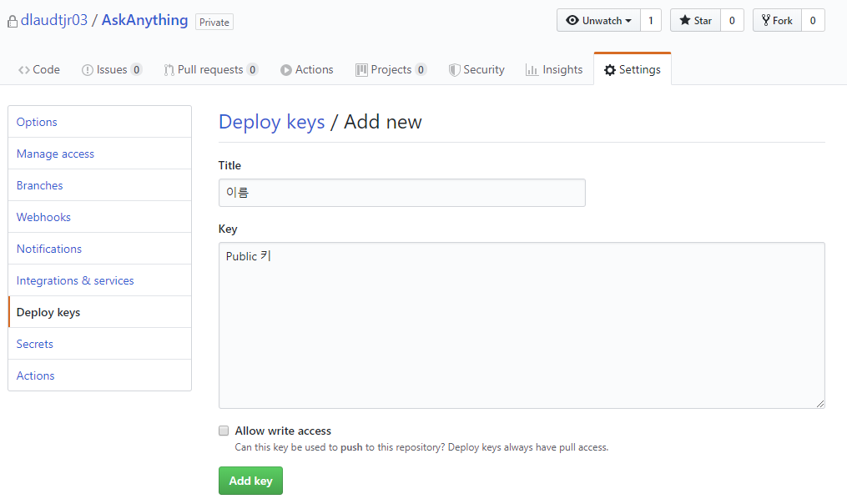The width and height of the screenshot is (847, 504).
Task: Go to Pull requests tab
Action: 210,70
